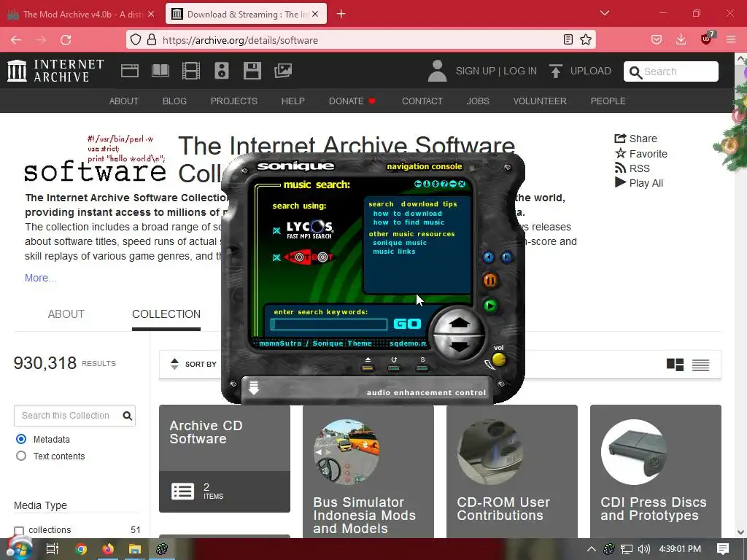Open the 'how to download' link
Image resolution: width=747 pixels, height=560 pixels.
[x=407, y=214]
